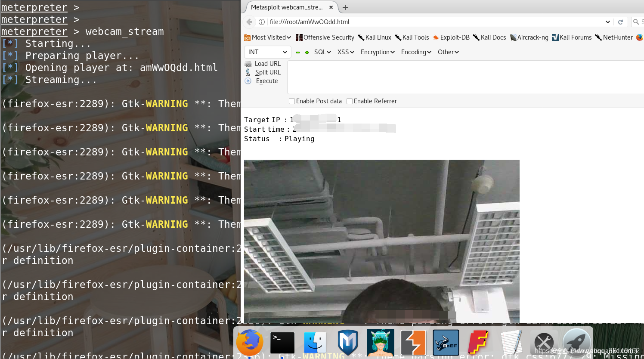
Task: Open the Encoding dropdown menu
Action: 416,52
